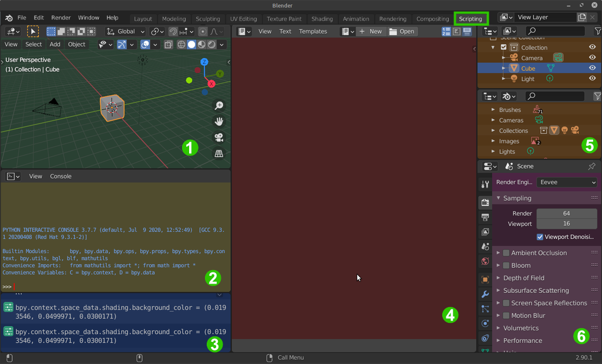Open the viewport shading options dropdown

tap(221, 45)
